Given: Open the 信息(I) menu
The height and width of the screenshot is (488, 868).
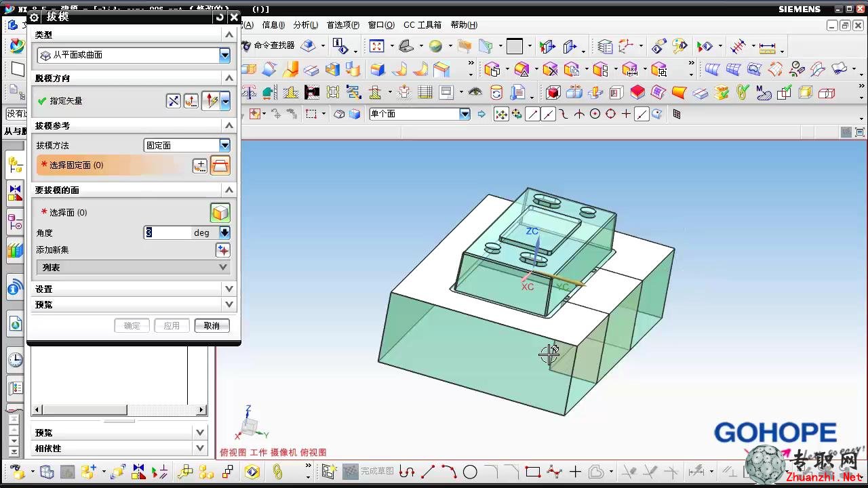Looking at the screenshot, I should point(273,25).
